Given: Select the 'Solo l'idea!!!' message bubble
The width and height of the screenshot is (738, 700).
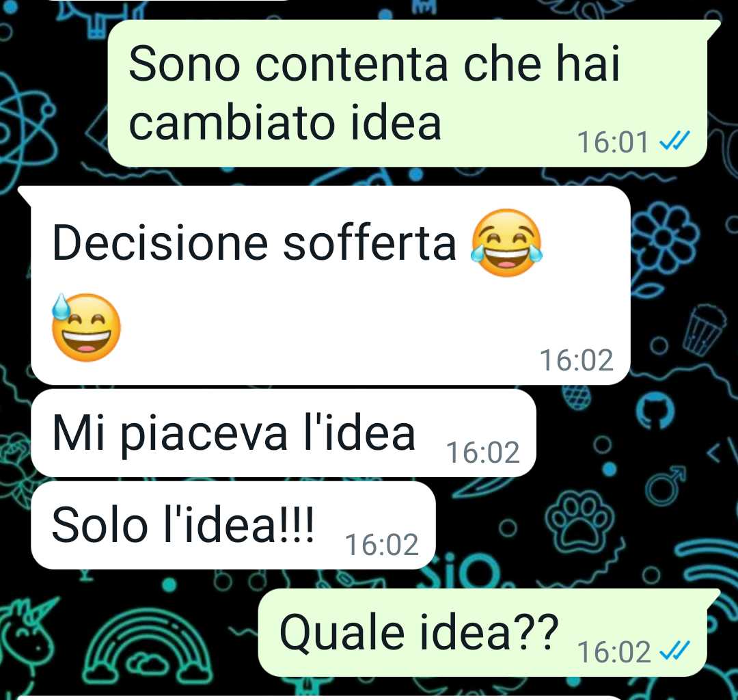Looking at the screenshot, I should pyautogui.click(x=233, y=525).
